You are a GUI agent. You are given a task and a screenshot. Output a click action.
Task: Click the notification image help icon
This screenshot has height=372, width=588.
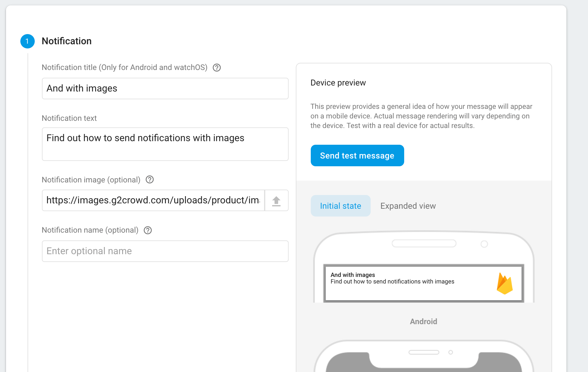(x=150, y=180)
